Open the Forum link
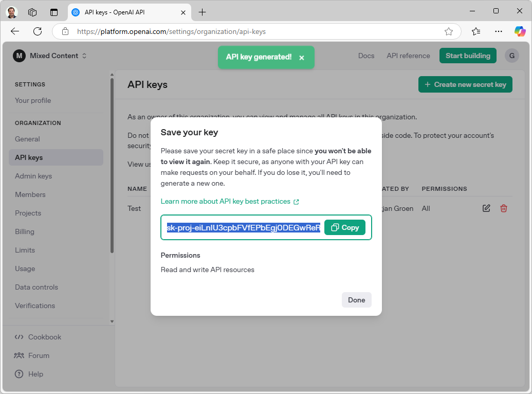Viewport: 532px width, 394px height. click(x=31, y=355)
